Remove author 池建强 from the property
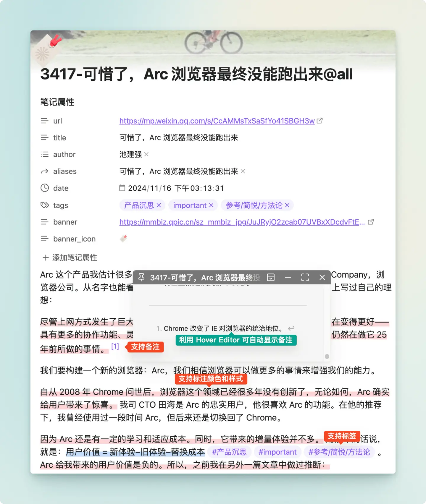The width and height of the screenshot is (426, 504). (x=146, y=154)
